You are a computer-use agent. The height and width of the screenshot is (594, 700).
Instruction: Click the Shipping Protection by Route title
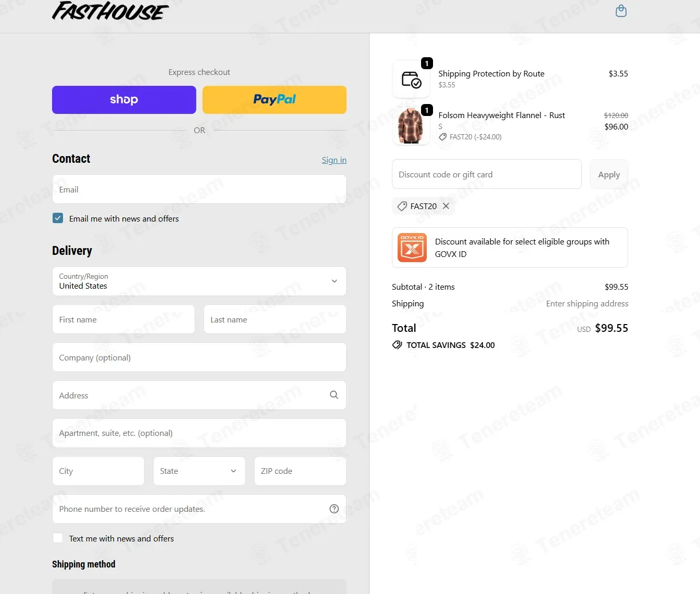pos(491,74)
